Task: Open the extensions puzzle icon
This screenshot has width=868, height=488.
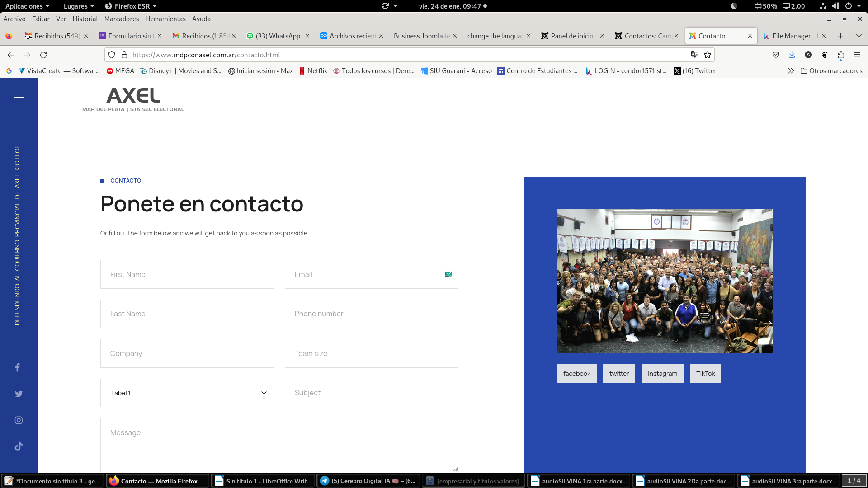Action: point(841,55)
